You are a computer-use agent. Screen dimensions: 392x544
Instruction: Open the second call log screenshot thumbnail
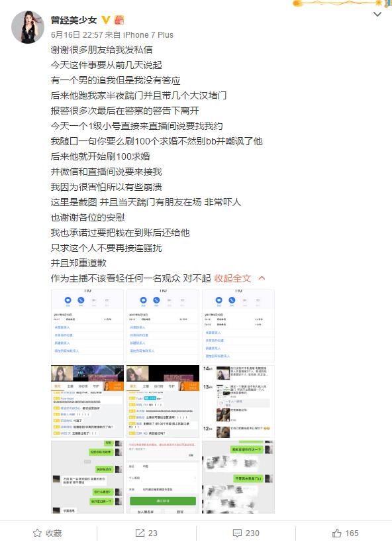tap(163, 326)
